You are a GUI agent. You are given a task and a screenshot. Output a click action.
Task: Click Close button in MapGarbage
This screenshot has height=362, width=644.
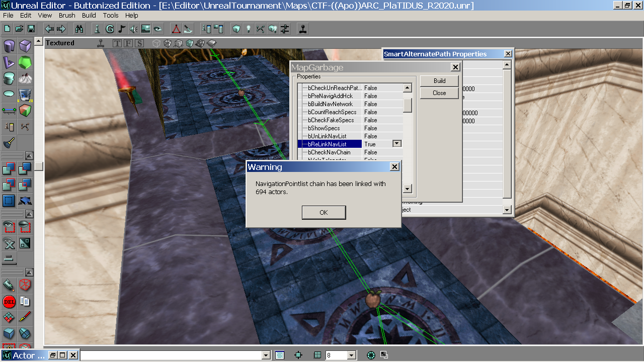point(439,93)
